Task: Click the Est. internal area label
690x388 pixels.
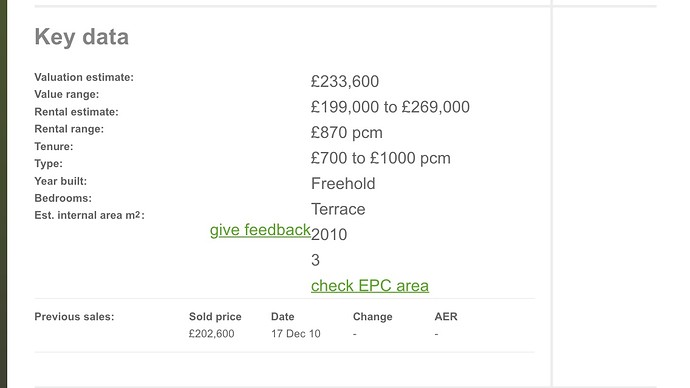Action: 89,215
